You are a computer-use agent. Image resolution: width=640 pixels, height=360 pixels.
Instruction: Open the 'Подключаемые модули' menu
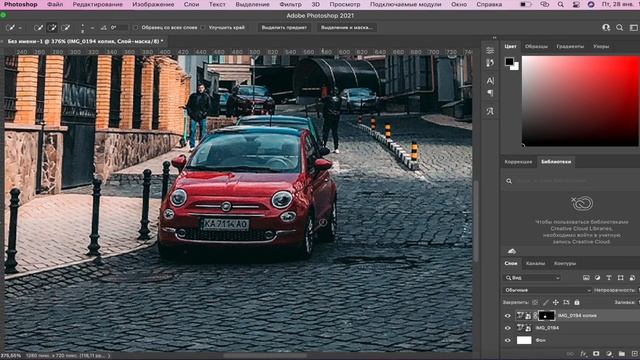pos(405,4)
